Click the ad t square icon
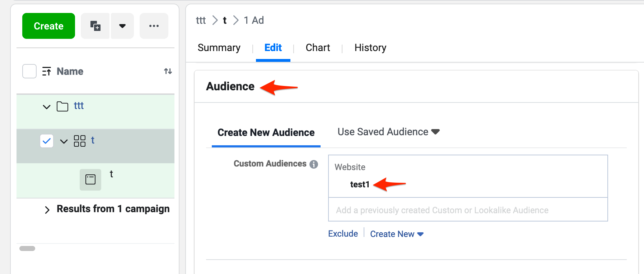Screen dimensions: 644x274 [x=90, y=179]
